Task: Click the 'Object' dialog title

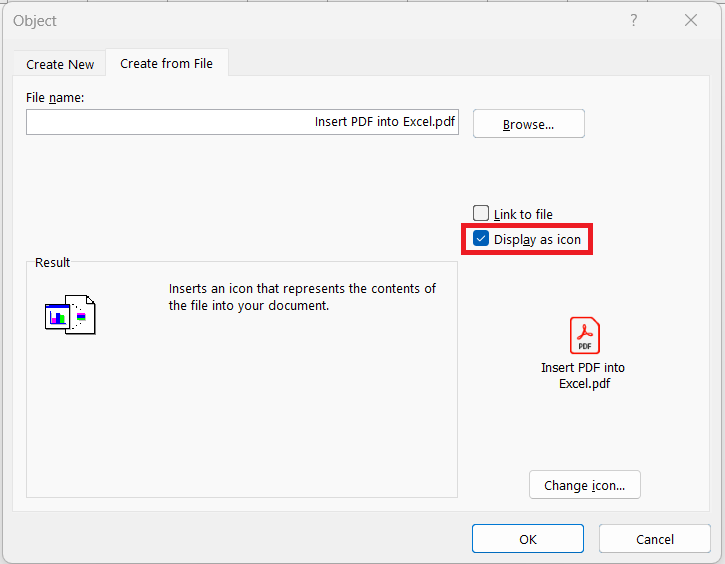Action: (35, 21)
